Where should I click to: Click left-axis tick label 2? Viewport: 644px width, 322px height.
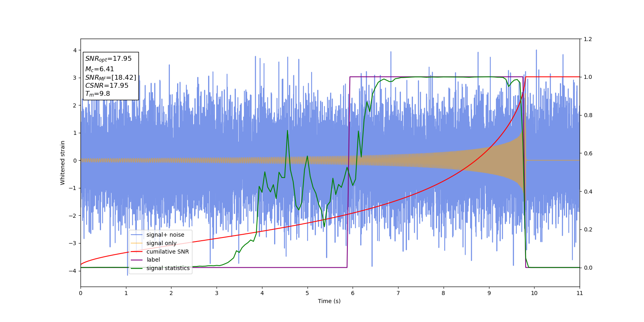pyautogui.click(x=75, y=105)
